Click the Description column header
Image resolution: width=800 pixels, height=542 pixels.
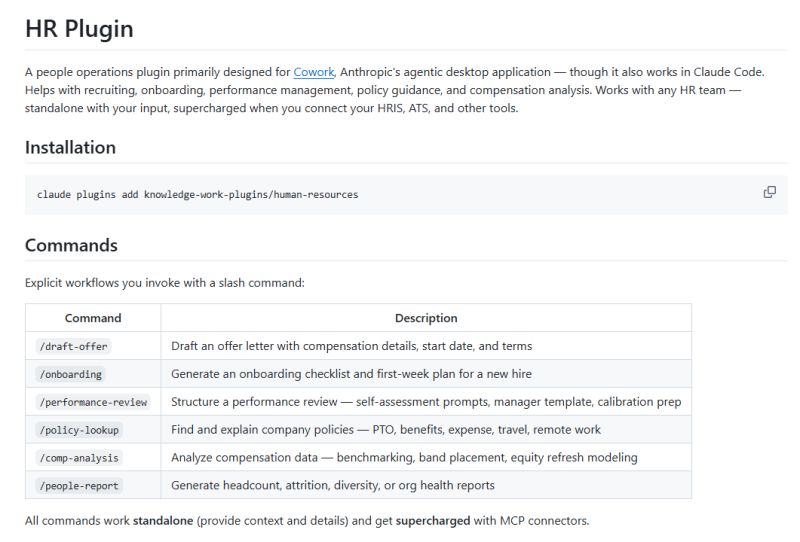(x=426, y=318)
